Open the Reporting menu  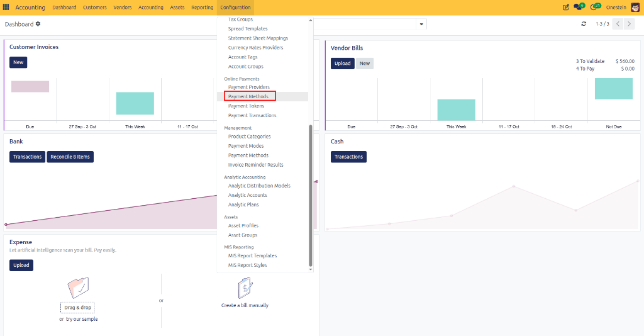tap(202, 8)
